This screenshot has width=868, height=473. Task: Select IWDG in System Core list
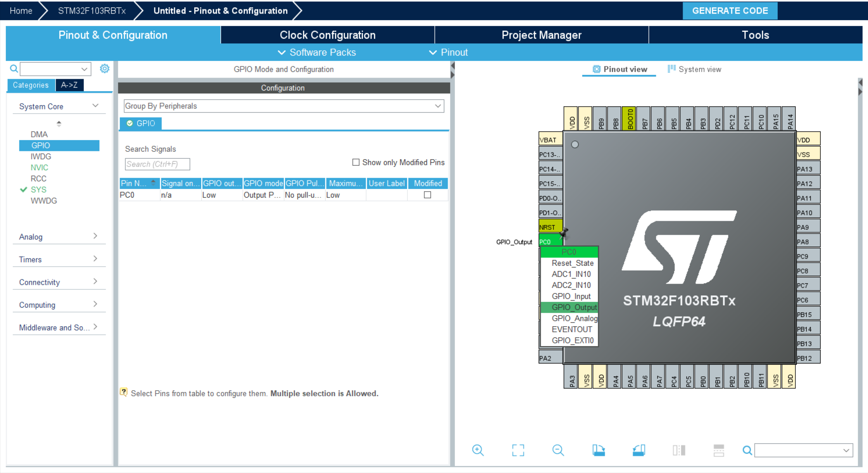click(x=41, y=156)
